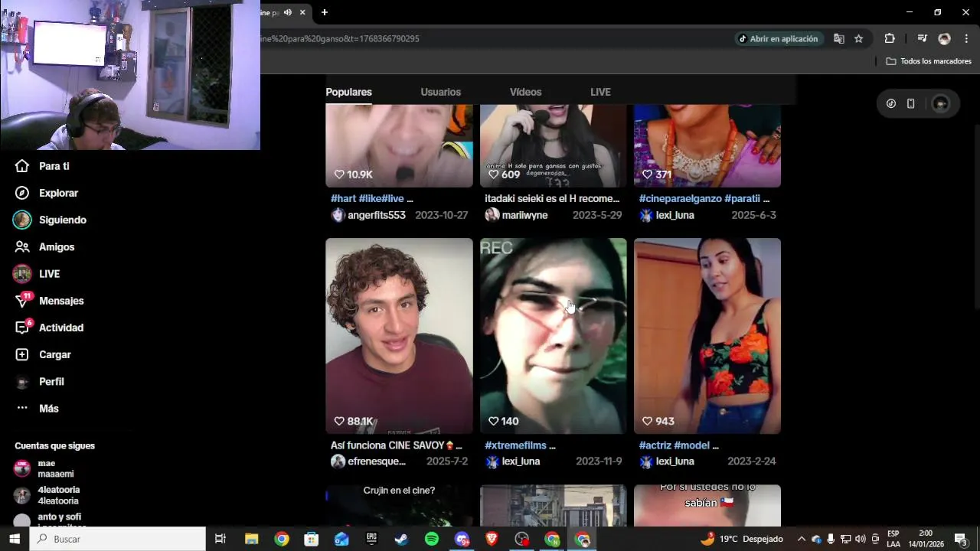
Task: Switch to the Usuarios tab
Action: [x=440, y=92]
